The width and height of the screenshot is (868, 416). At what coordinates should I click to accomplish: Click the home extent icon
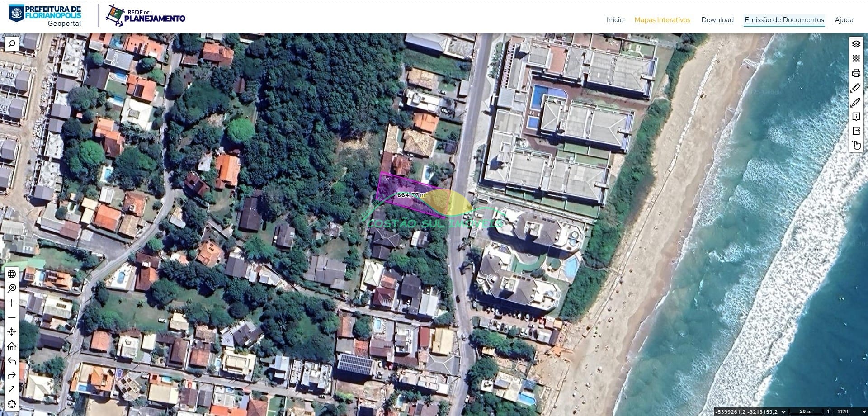point(12,346)
